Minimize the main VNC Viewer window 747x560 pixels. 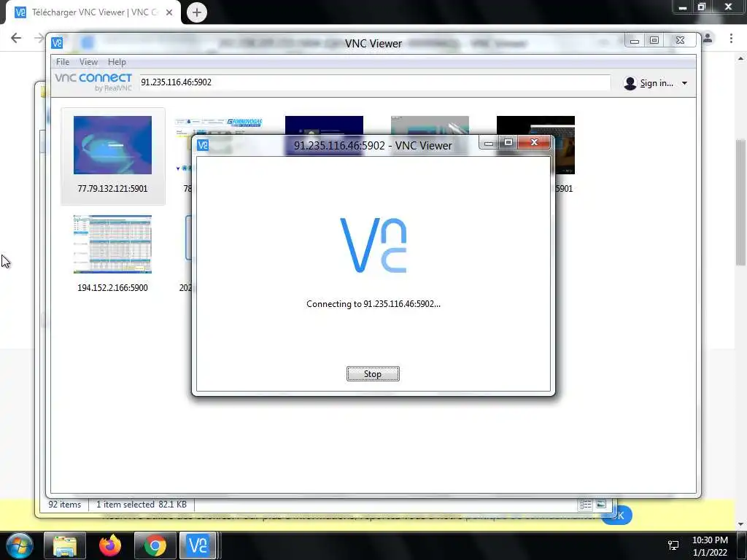coord(635,41)
